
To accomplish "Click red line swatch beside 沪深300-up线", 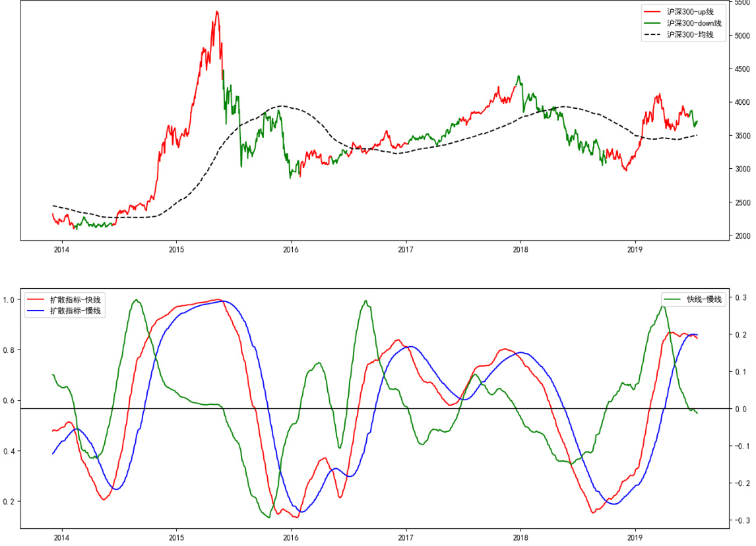I will (653, 12).
